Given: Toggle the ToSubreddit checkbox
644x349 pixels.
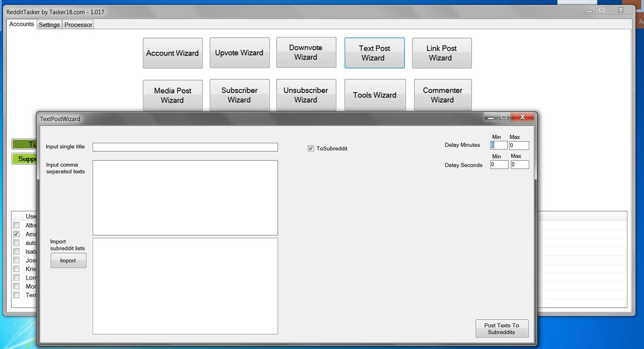Looking at the screenshot, I should [x=311, y=148].
